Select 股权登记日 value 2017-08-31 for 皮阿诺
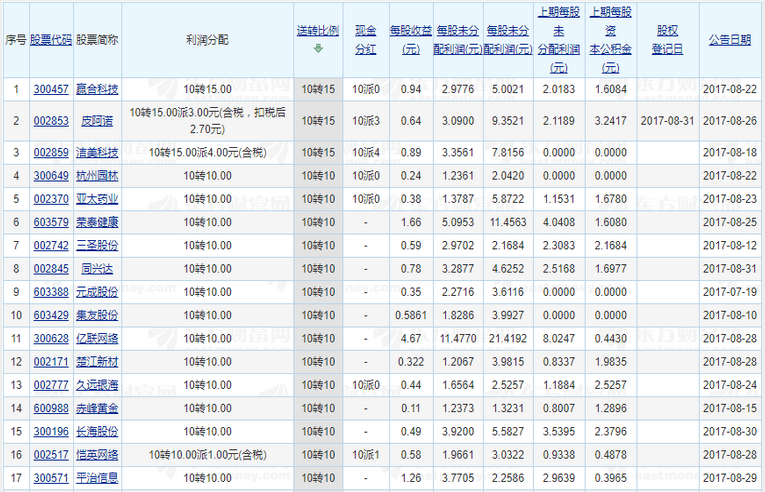The image size is (765, 492). (x=667, y=121)
